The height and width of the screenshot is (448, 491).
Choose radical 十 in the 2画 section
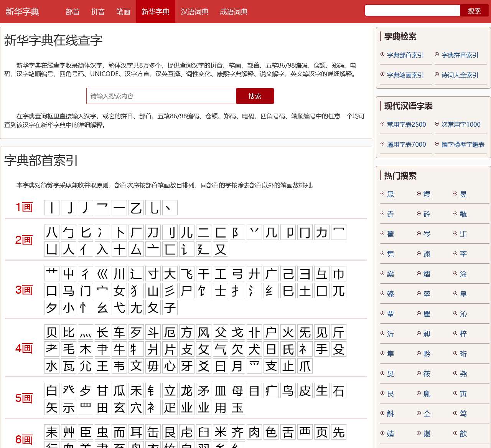click(x=119, y=249)
